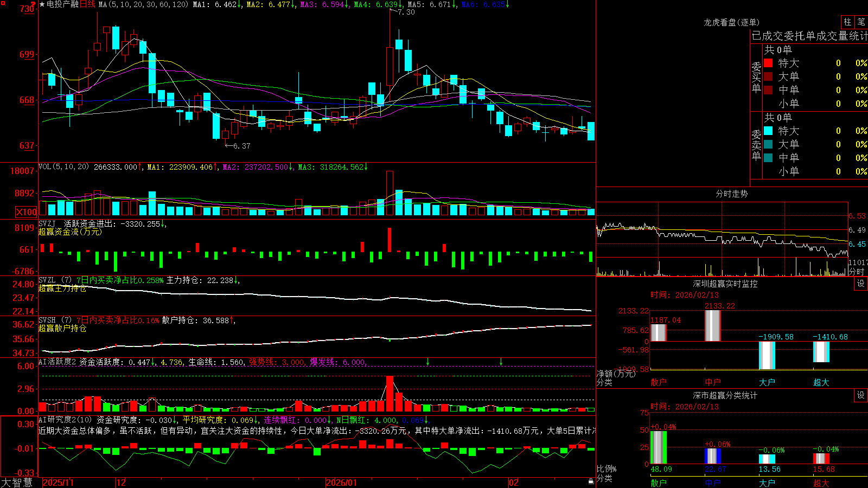The image size is (868, 488).
Task: Open settings 设 for 深圳超赢实时监控 panel
Action: click(x=861, y=284)
